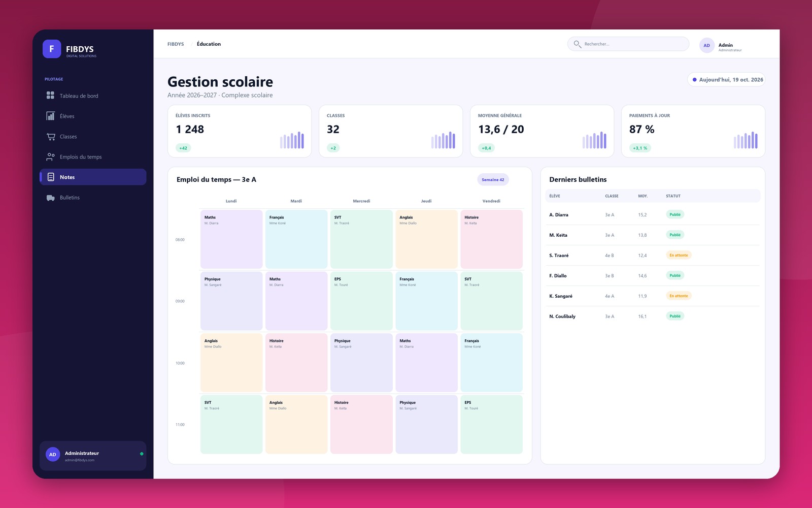Screen dimensions: 812x508
Task: Click student name M. Keïta
Action: 558,235
